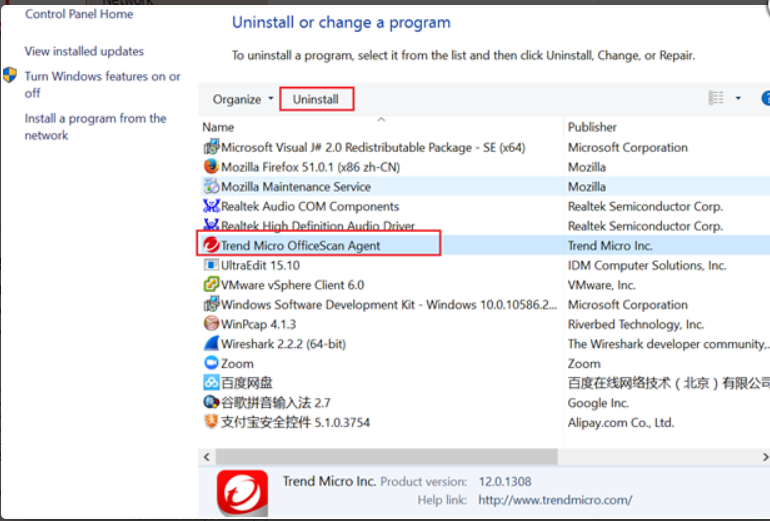
Task: Click The Wireshark developer community publisher cell
Action: click(x=668, y=344)
